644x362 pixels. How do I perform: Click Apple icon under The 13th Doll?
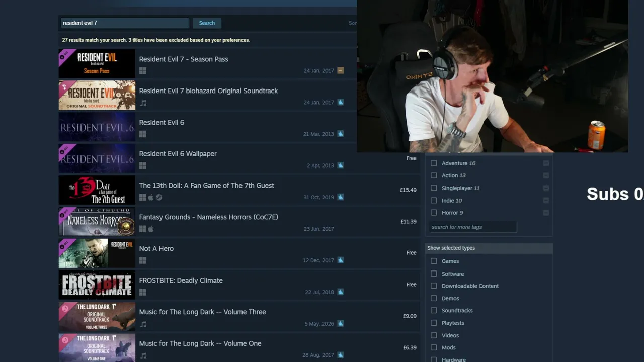point(150,198)
